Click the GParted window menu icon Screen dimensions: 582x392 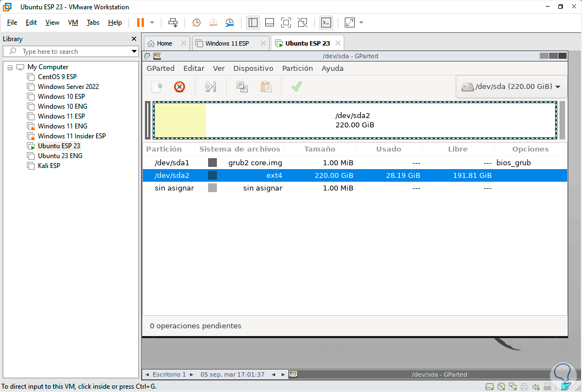tap(157, 56)
